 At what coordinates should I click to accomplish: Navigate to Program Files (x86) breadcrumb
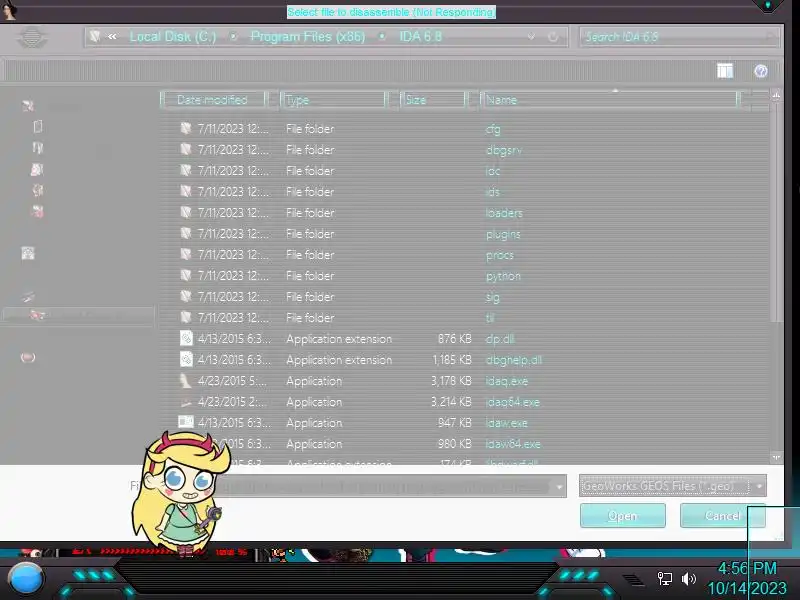[x=308, y=37]
